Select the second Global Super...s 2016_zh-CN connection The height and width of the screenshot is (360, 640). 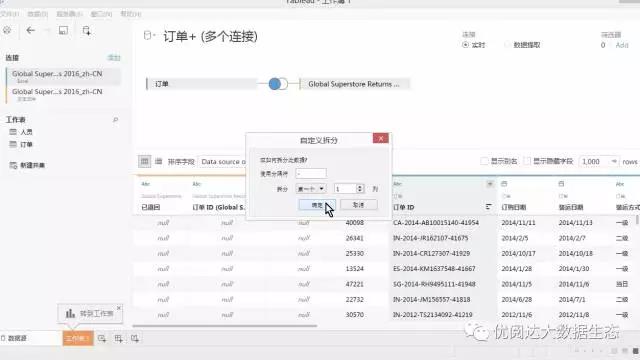[x=64, y=94]
